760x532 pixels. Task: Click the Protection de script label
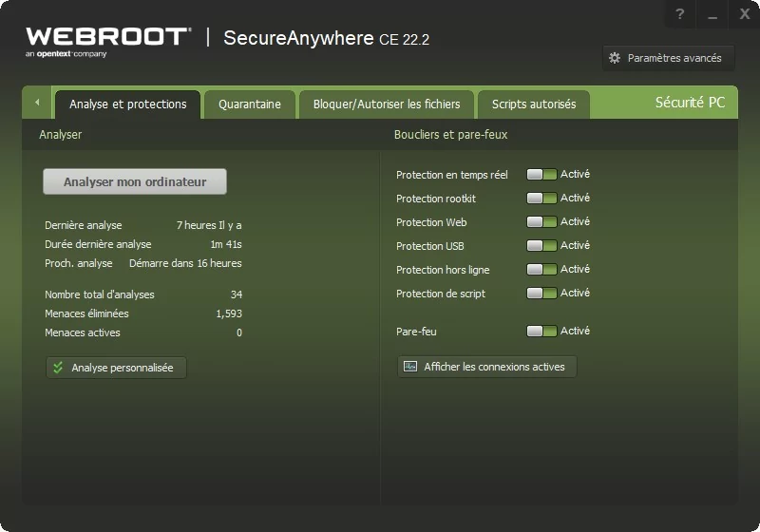(x=441, y=294)
